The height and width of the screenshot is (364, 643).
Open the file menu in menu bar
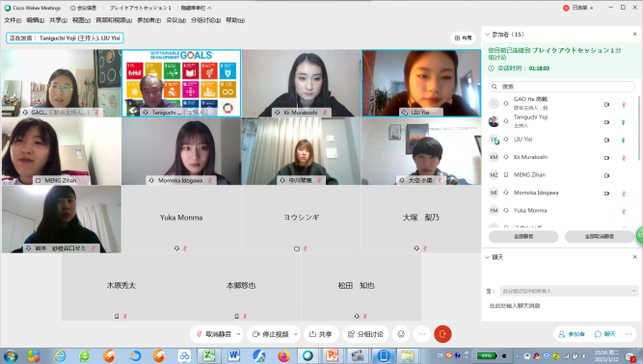13,20
